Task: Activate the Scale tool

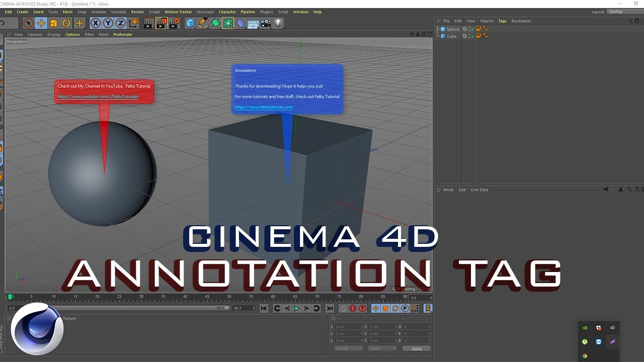Action: 54,23
